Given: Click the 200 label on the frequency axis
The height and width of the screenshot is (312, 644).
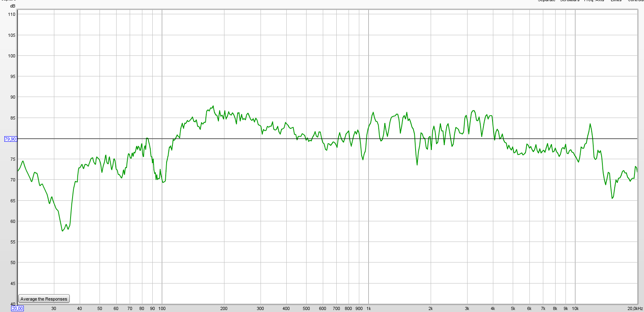Looking at the screenshot, I should [x=224, y=308].
